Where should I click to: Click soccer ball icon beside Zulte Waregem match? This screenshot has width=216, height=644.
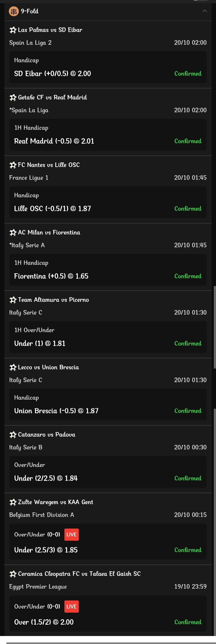pyautogui.click(x=13, y=503)
